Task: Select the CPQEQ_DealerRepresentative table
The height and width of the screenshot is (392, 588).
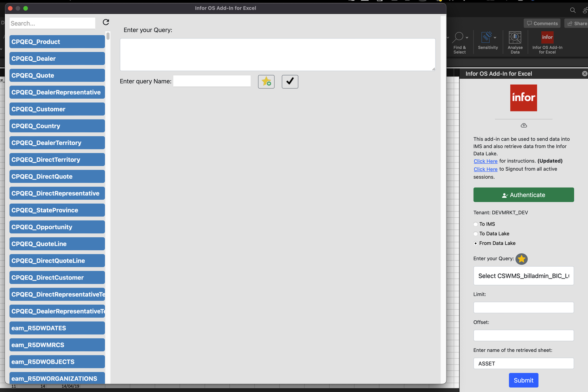Action: (x=57, y=92)
